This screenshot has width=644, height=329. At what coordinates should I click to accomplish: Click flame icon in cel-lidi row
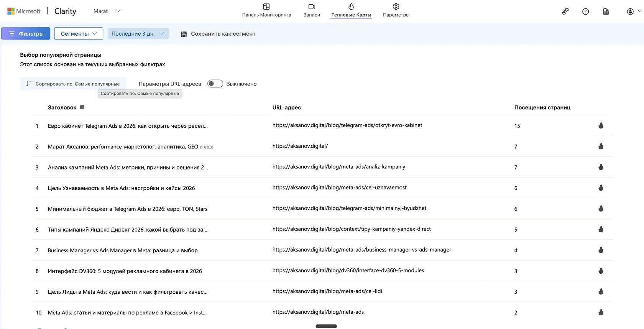point(601,291)
